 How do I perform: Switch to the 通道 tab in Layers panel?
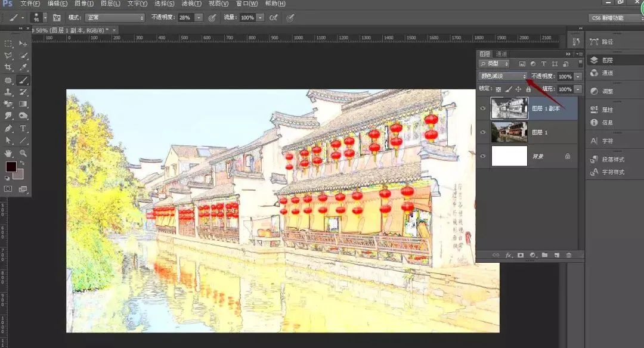pos(501,54)
